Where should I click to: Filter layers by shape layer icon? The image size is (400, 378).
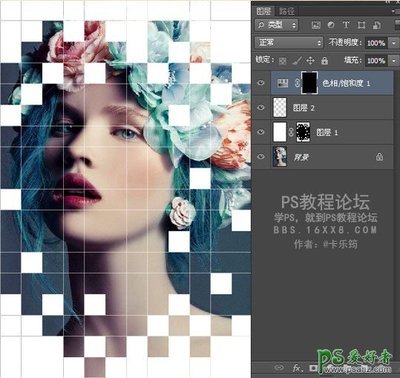pyautogui.click(x=361, y=25)
